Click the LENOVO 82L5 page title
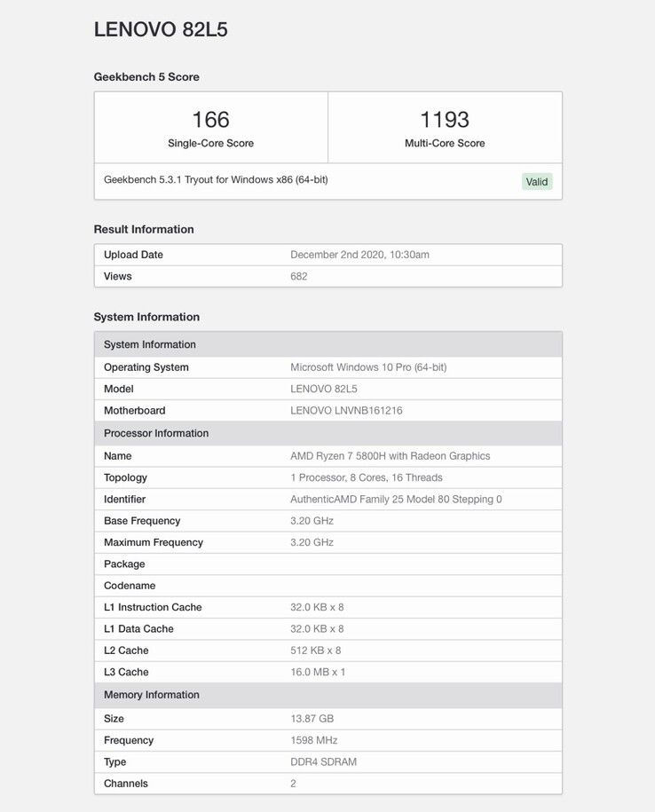This screenshot has width=655, height=812. click(161, 29)
